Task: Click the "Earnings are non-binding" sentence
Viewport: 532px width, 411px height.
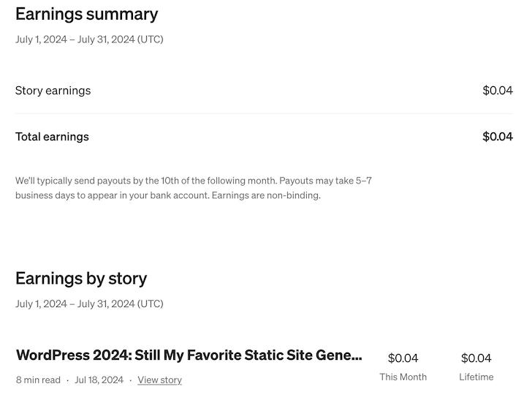Action: [x=266, y=195]
